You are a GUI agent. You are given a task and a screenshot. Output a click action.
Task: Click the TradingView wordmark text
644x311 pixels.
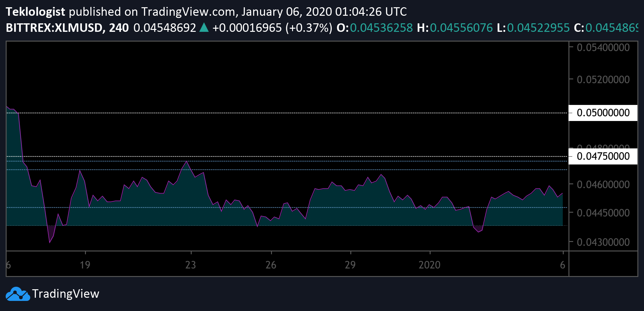click(x=66, y=294)
